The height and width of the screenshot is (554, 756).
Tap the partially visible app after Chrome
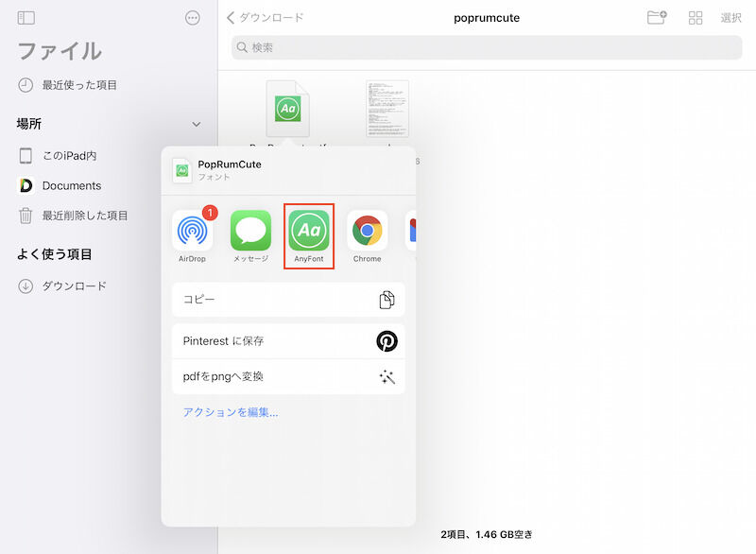point(411,230)
